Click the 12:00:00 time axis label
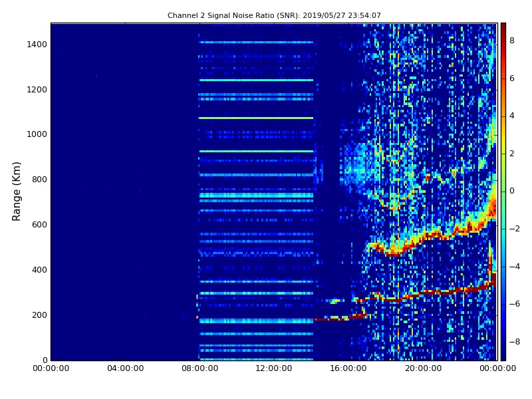This screenshot has width=532, height=399. point(274,368)
